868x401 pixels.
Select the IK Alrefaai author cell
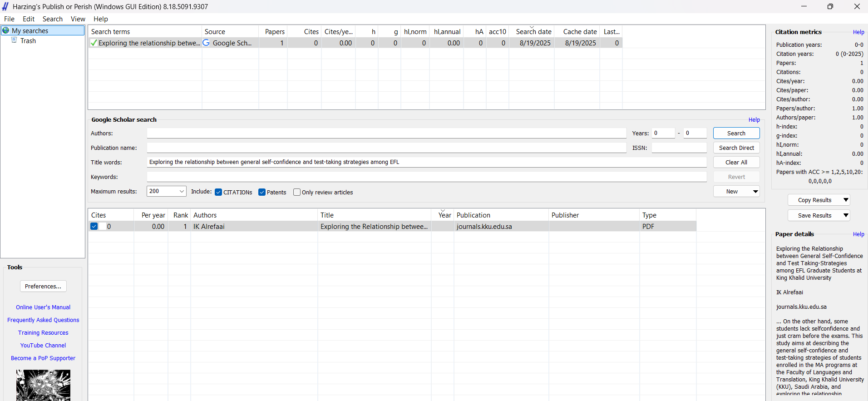tap(254, 226)
